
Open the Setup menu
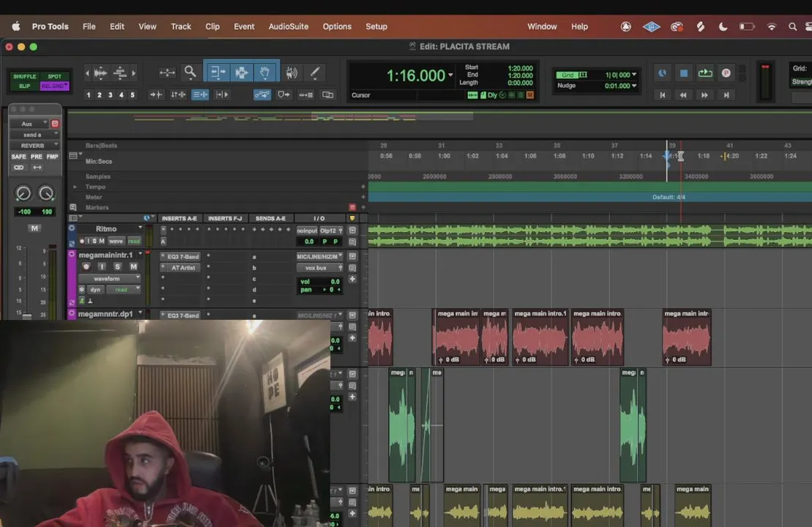tap(376, 26)
